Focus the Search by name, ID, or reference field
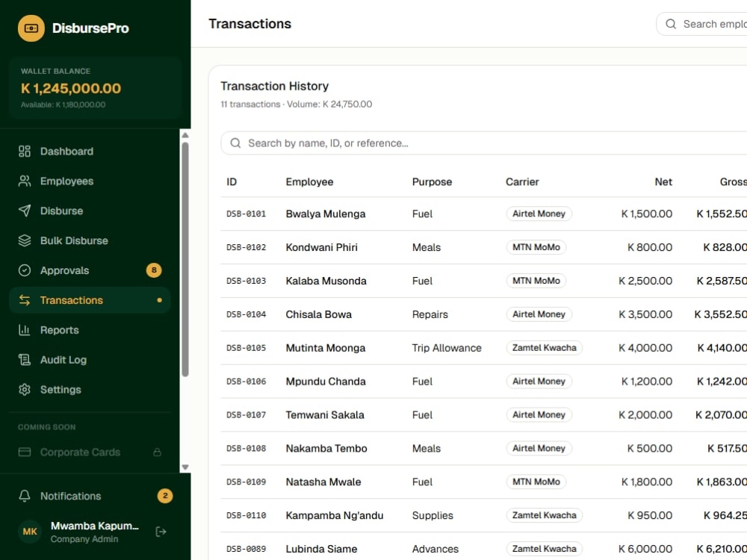The width and height of the screenshot is (747, 560). [x=483, y=143]
